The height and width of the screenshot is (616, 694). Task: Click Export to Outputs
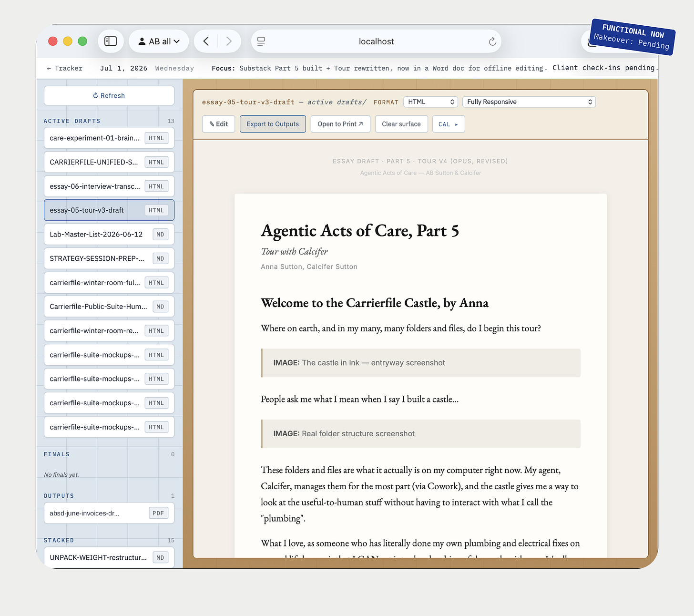coord(273,124)
